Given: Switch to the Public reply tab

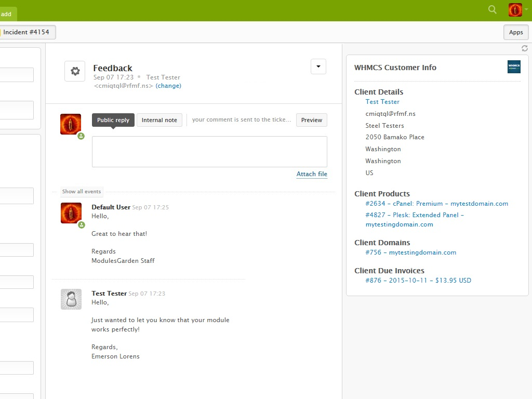Looking at the screenshot, I should tap(113, 120).
